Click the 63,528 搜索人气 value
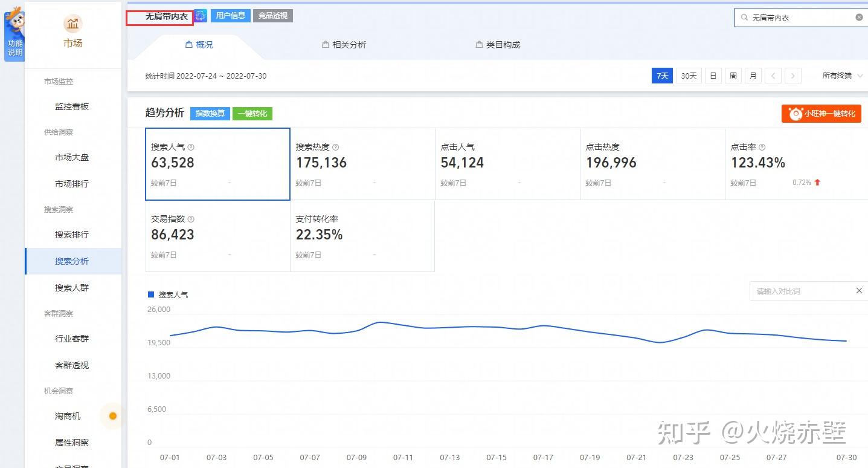The image size is (868, 468). [173, 163]
